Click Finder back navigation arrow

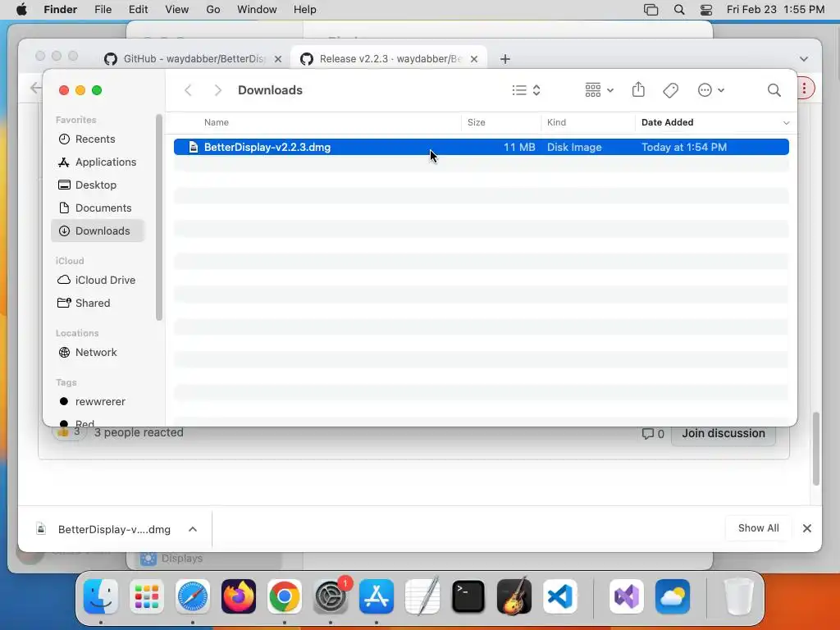click(188, 90)
